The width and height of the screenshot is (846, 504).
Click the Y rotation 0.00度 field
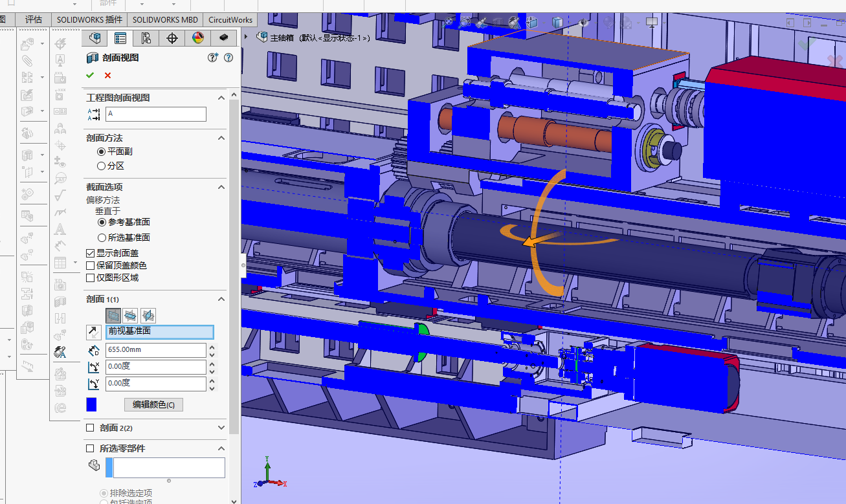pyautogui.click(x=156, y=384)
